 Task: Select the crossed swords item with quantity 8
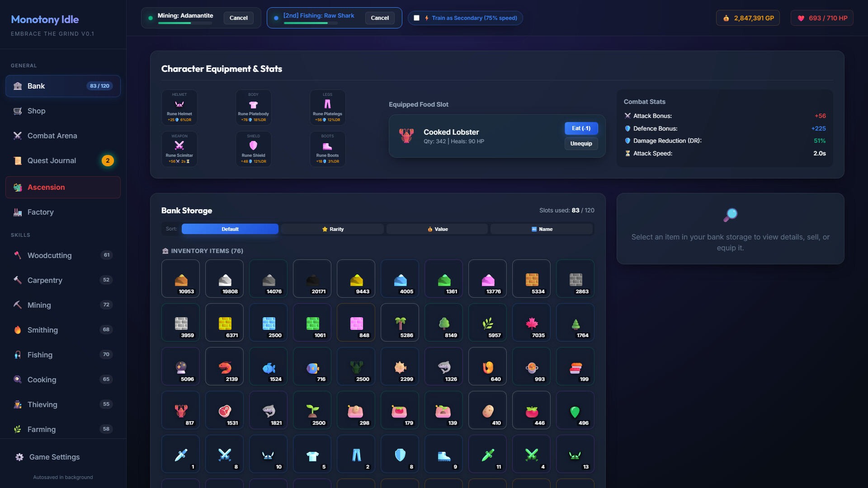click(x=225, y=454)
